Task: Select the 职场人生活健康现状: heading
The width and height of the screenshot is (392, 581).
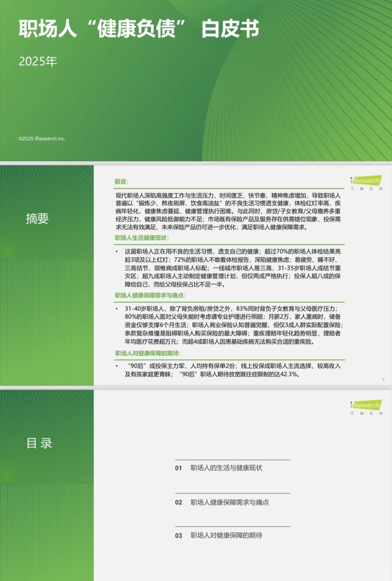Action: coord(142,238)
